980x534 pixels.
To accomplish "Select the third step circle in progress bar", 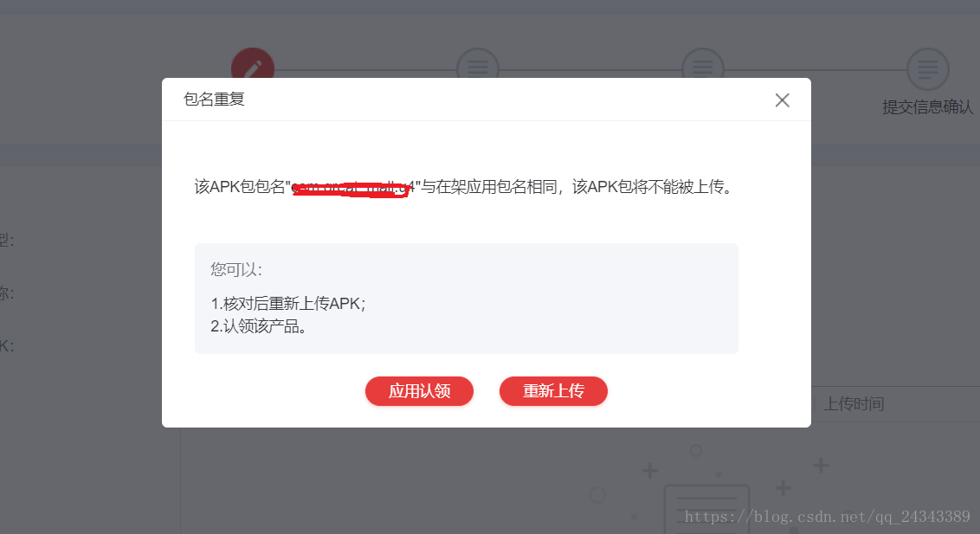I will pyautogui.click(x=702, y=64).
